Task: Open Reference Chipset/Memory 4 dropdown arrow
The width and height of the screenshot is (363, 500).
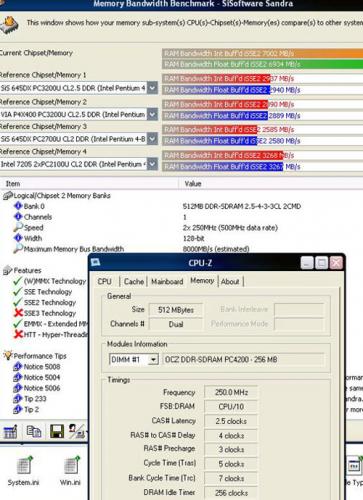Action: (x=152, y=164)
